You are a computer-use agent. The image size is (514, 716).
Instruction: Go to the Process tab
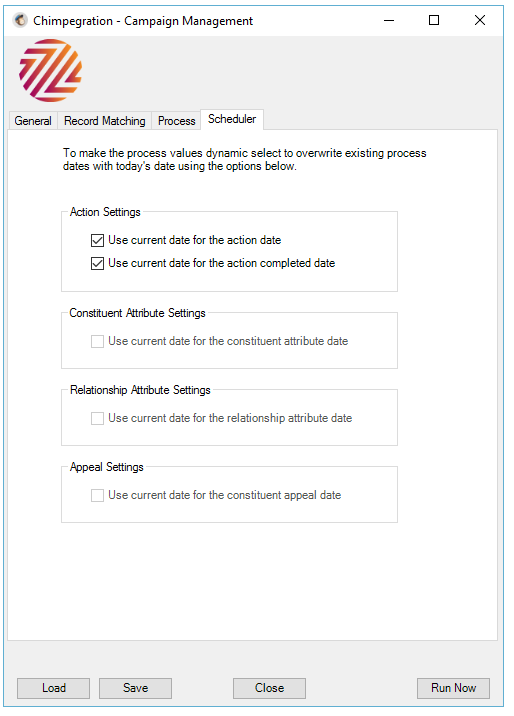pyautogui.click(x=176, y=121)
